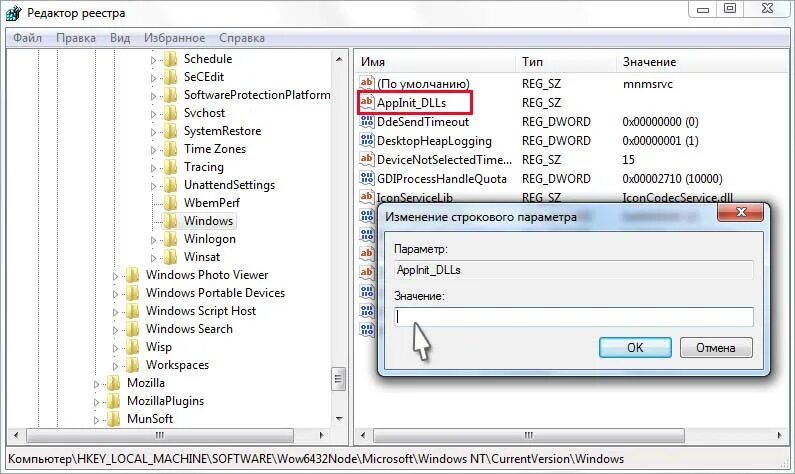Click the Svchost folder icon
Viewport: 795px width, 474px height.
point(171,113)
